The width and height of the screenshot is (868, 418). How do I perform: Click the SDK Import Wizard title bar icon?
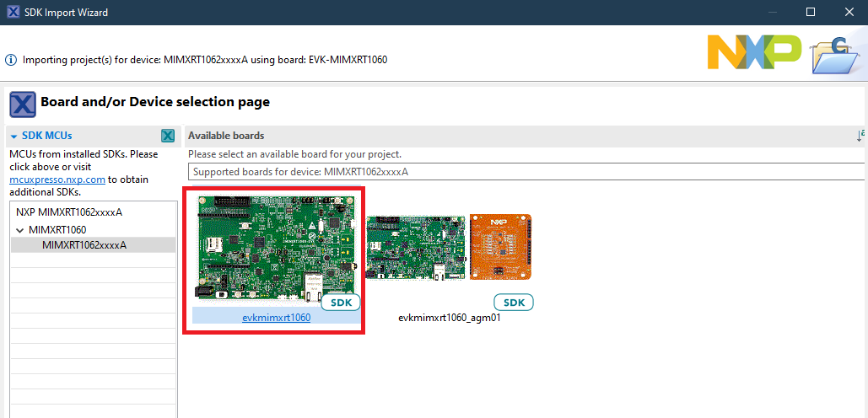click(x=13, y=13)
